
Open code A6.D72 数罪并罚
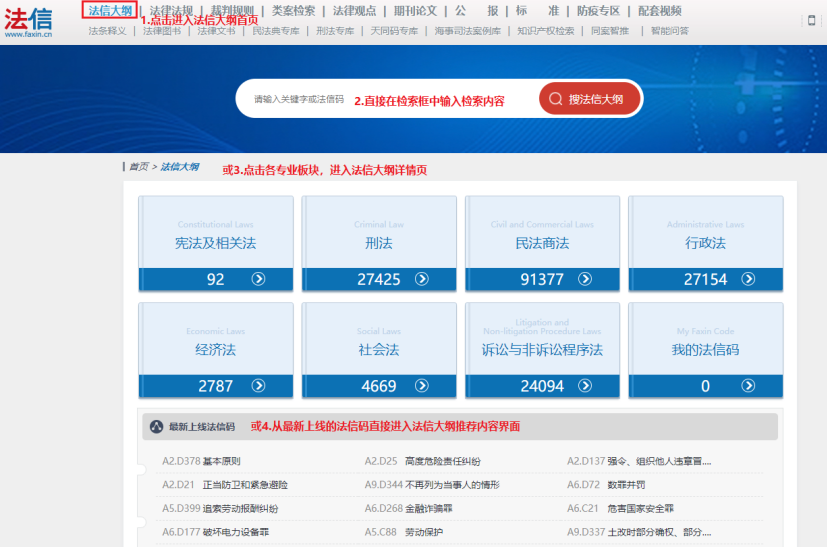606,485
